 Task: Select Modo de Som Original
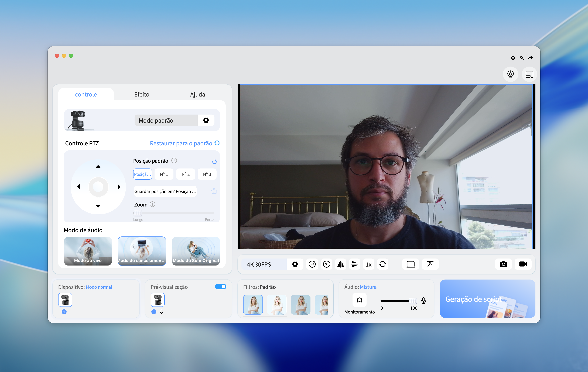click(196, 251)
